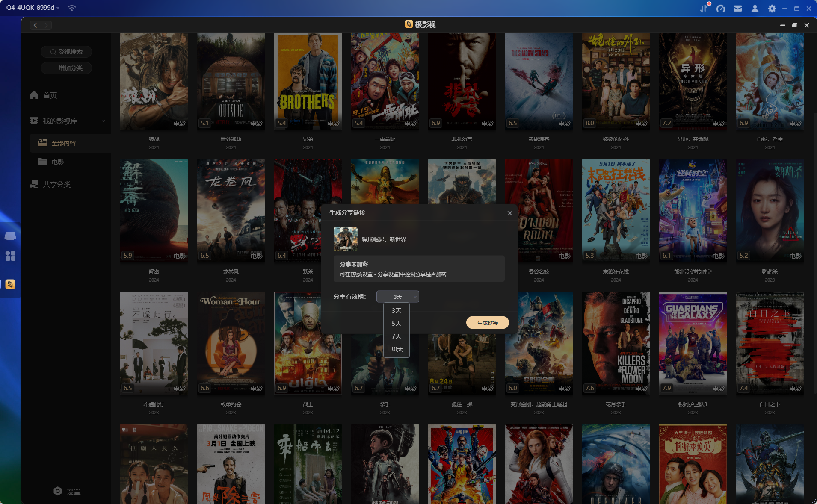The image size is (817, 504).
Task: Select 3天 from validity list
Action: click(x=397, y=311)
